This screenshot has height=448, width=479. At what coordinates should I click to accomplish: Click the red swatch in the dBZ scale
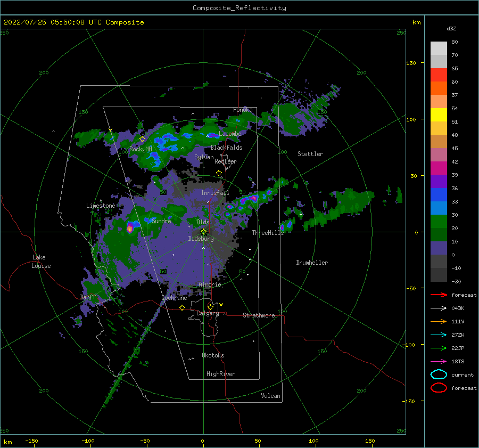click(x=439, y=75)
